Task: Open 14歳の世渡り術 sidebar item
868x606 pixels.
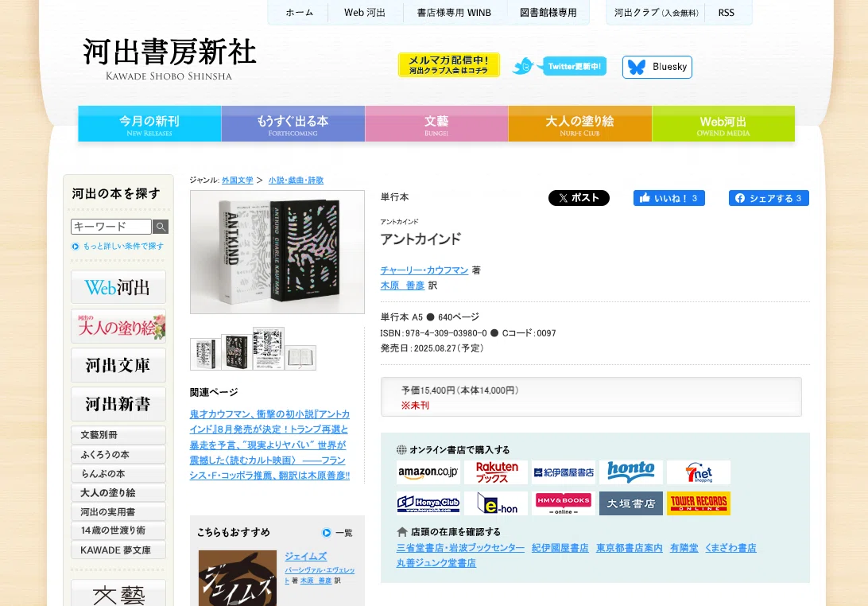Action: coord(118,530)
